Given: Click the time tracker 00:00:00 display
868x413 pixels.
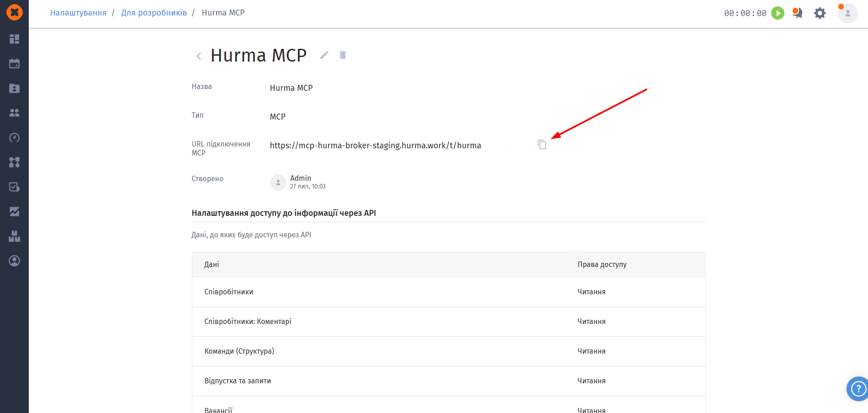Looking at the screenshot, I should click(745, 13).
